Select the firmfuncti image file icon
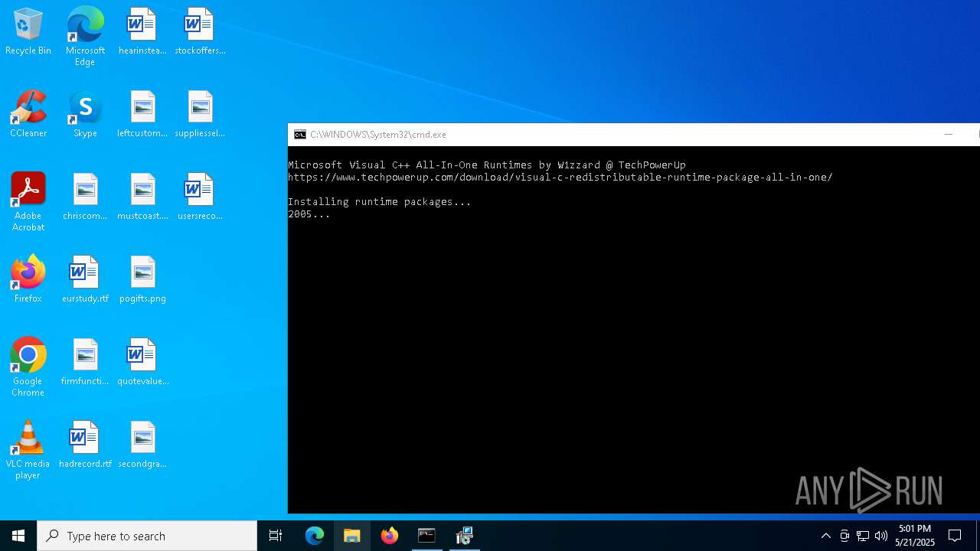The image size is (980, 551). pyautogui.click(x=85, y=363)
